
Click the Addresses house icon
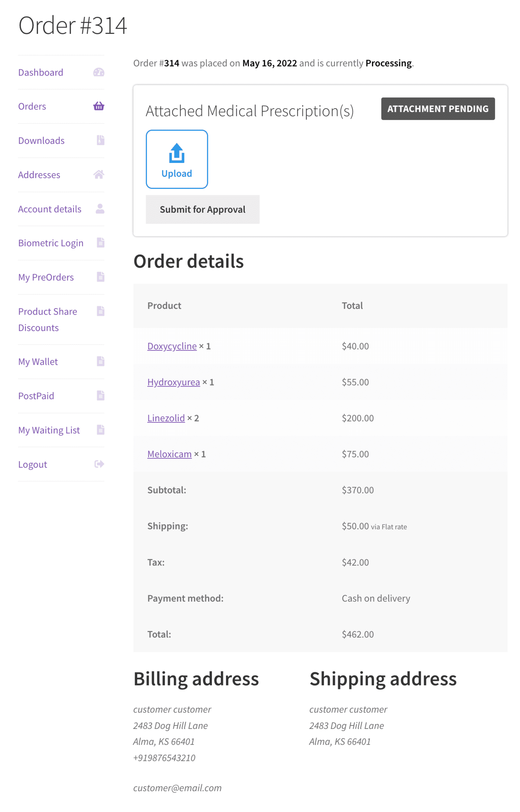point(99,174)
